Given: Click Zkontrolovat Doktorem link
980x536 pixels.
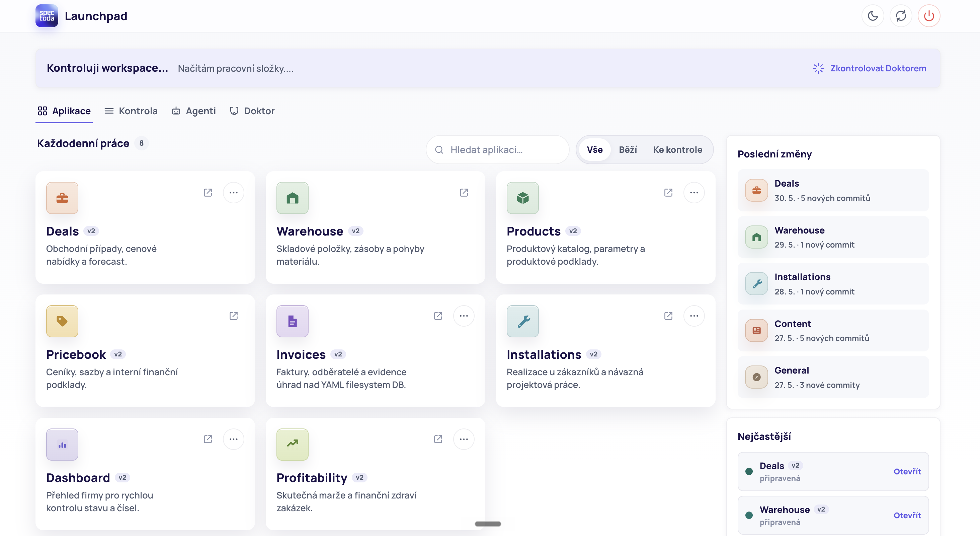Looking at the screenshot, I should tap(870, 69).
